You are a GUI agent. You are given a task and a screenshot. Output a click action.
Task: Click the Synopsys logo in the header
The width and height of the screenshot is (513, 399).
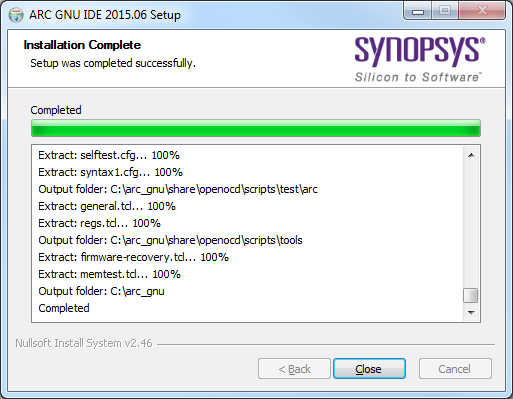[x=419, y=59]
